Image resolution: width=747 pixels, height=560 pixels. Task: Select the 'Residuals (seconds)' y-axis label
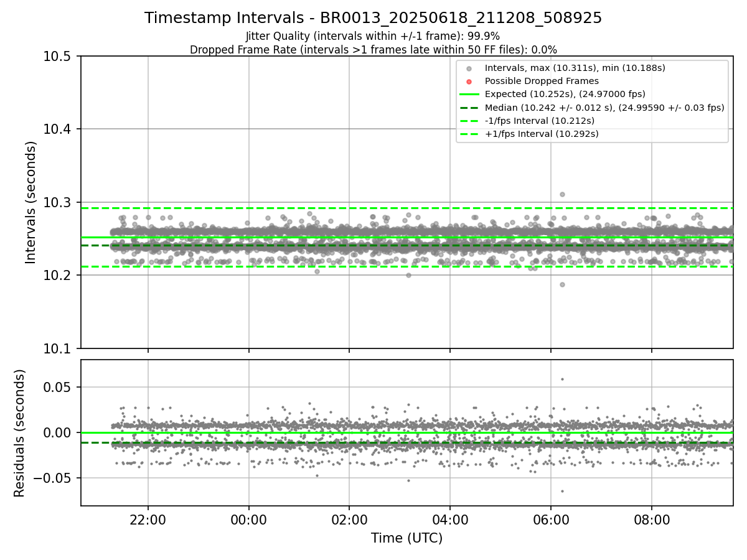point(20,433)
